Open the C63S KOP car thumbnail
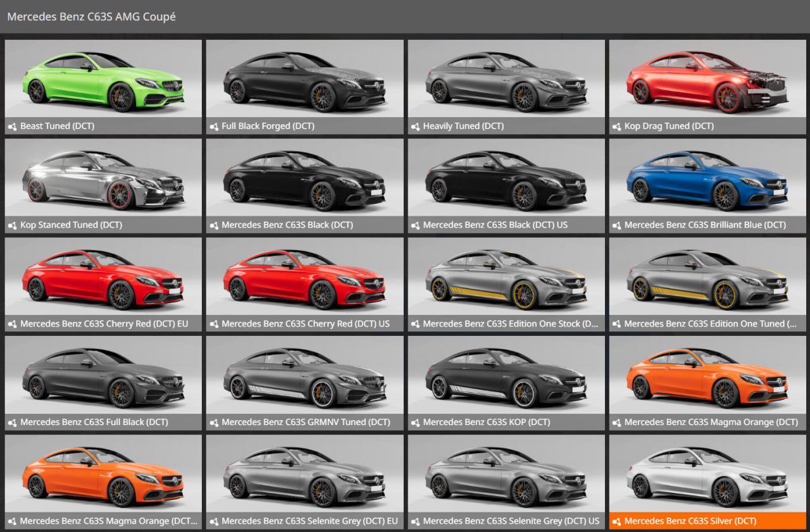 tap(506, 375)
